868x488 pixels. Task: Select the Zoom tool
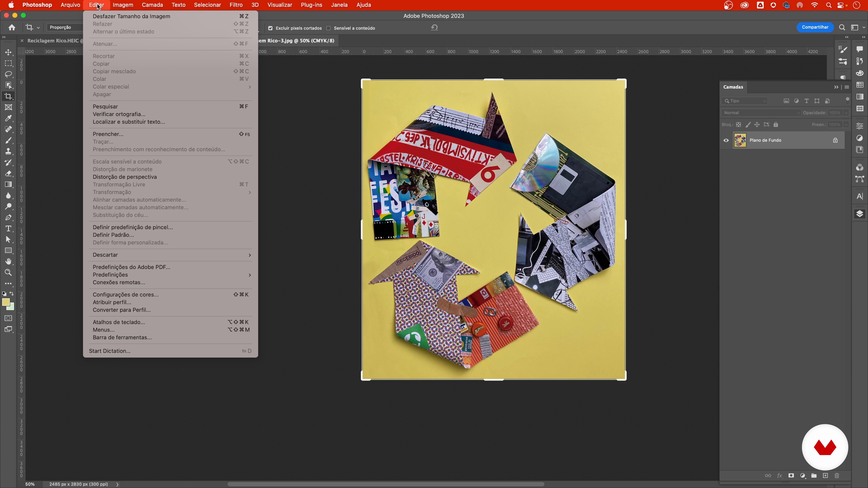(8, 272)
